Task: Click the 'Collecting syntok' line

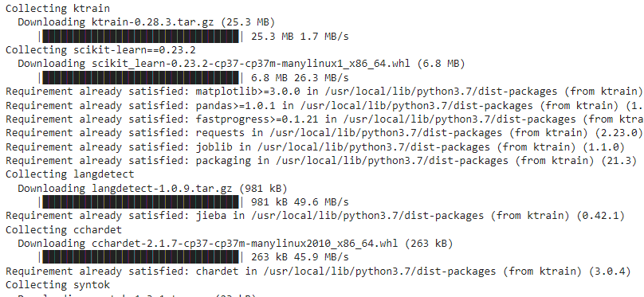Action: coord(57,285)
